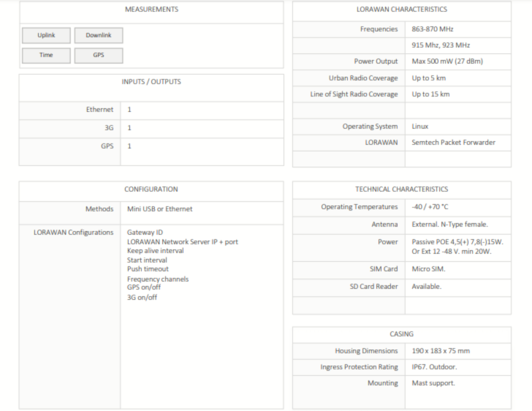The width and height of the screenshot is (532, 411).
Task: Click '190 x 183 x 75 mm' value
Action: coord(441,351)
